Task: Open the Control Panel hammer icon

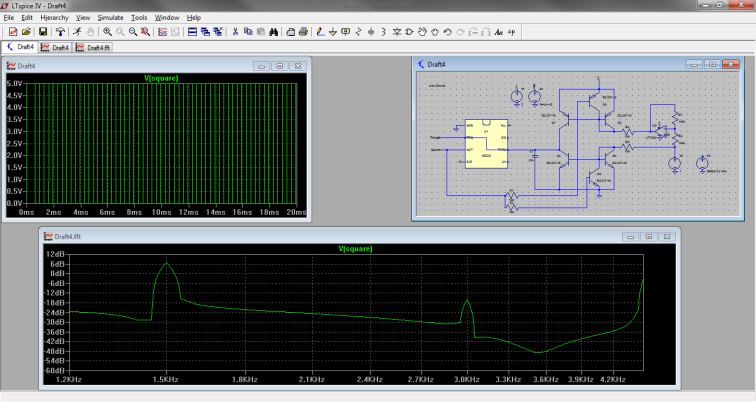Action: pyautogui.click(x=60, y=32)
